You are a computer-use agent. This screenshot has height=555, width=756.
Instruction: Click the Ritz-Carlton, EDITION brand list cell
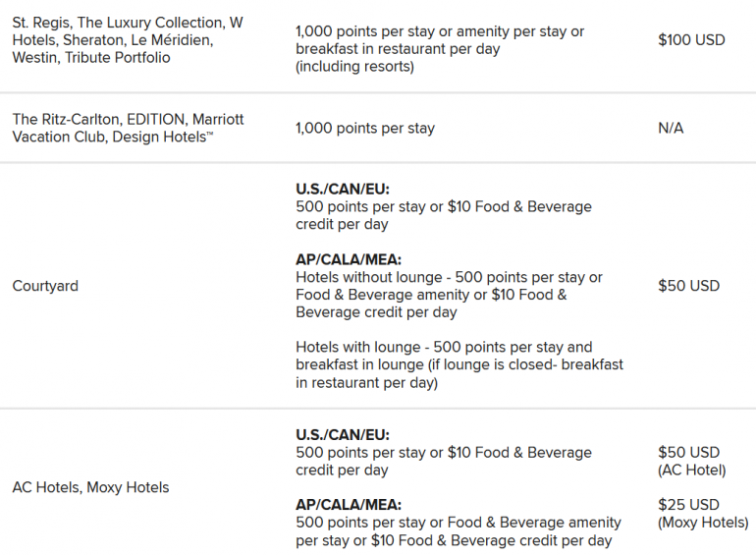click(128, 128)
